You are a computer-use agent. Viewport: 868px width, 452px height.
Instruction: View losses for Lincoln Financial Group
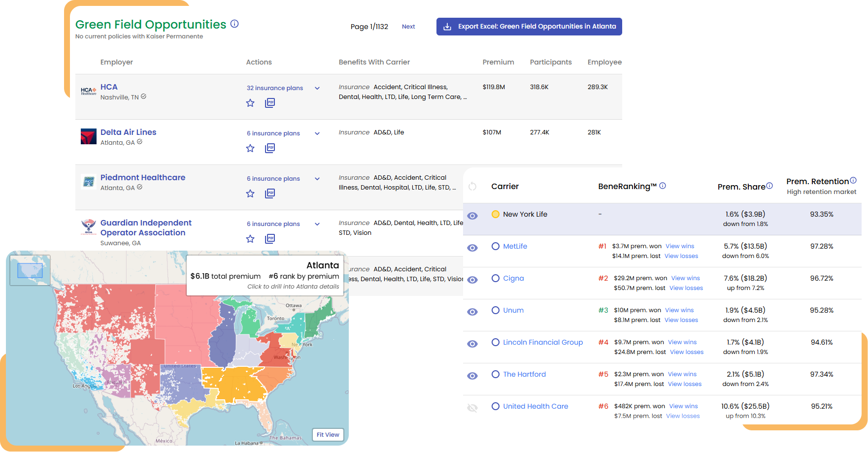tap(687, 352)
